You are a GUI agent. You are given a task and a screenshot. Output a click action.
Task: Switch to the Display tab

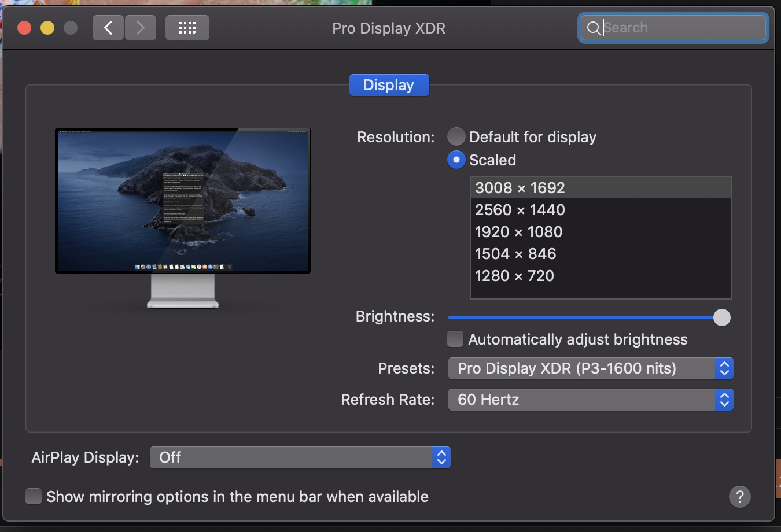(x=389, y=85)
